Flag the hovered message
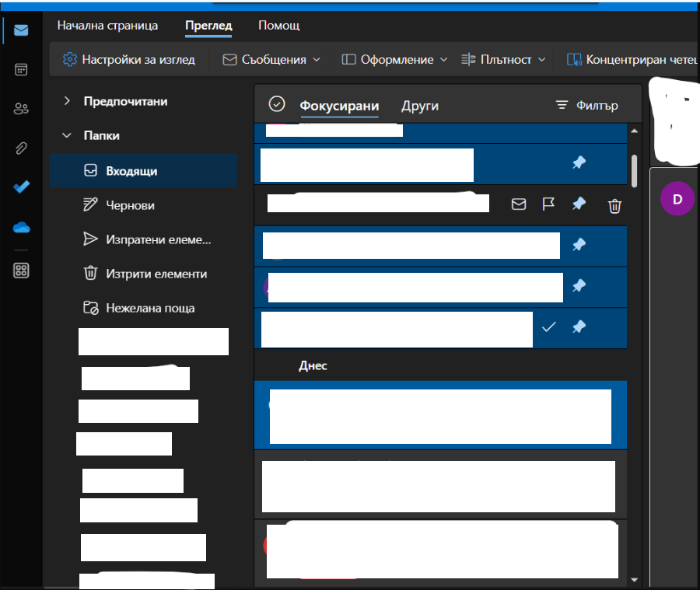The height and width of the screenshot is (590, 700). point(548,204)
